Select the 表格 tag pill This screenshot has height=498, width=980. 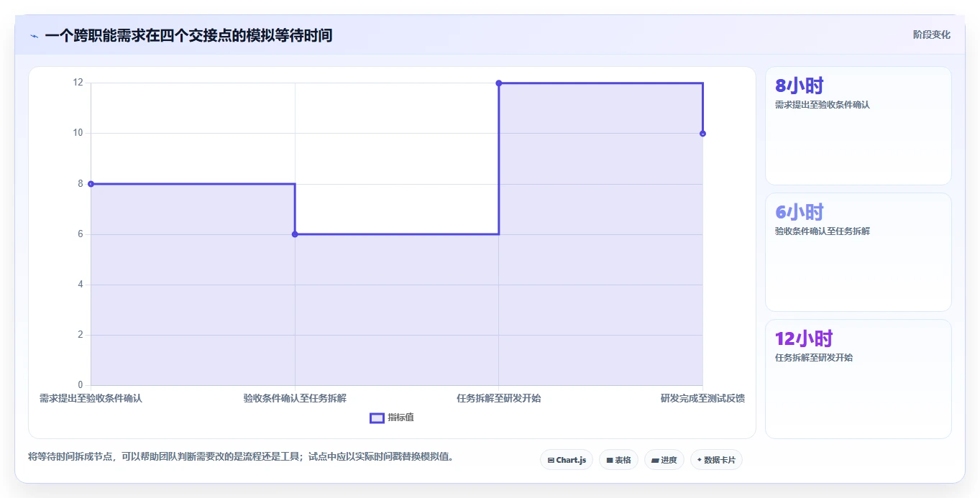618,460
